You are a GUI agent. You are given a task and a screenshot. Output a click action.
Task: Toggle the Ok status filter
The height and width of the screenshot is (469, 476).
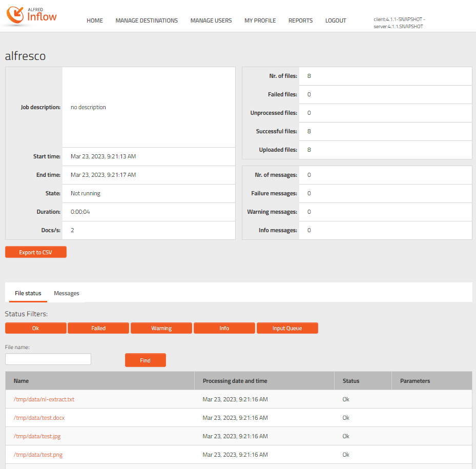click(x=36, y=328)
